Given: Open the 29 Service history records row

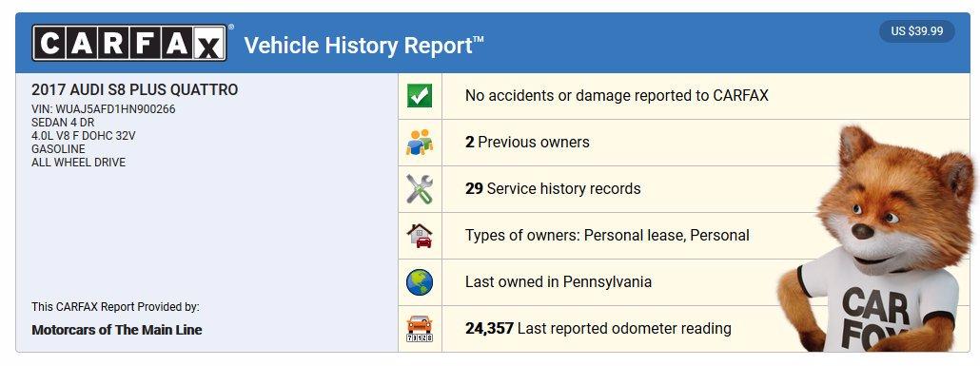Looking at the screenshot, I should (x=684, y=188).
